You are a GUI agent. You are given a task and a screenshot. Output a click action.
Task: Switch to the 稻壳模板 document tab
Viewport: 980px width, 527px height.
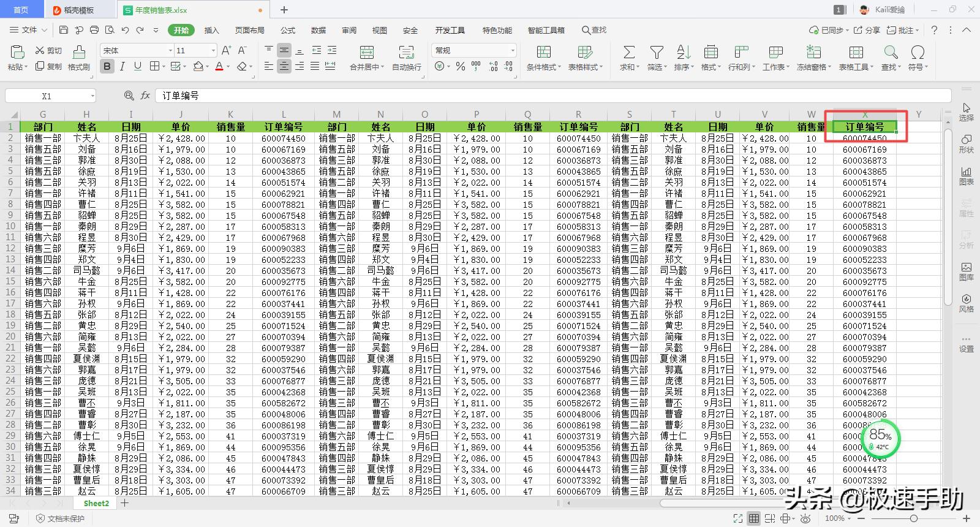click(78, 10)
